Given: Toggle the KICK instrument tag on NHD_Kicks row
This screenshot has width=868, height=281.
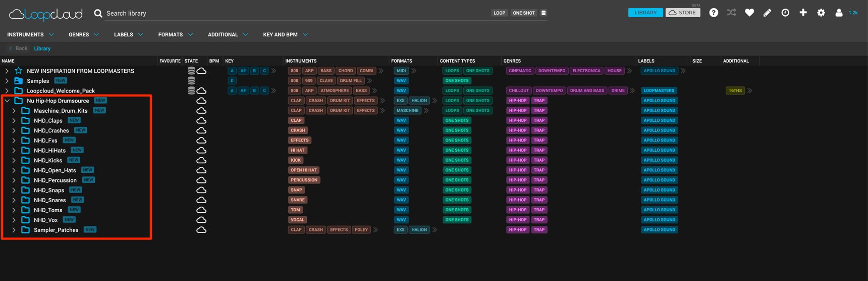Looking at the screenshot, I should point(296,160).
